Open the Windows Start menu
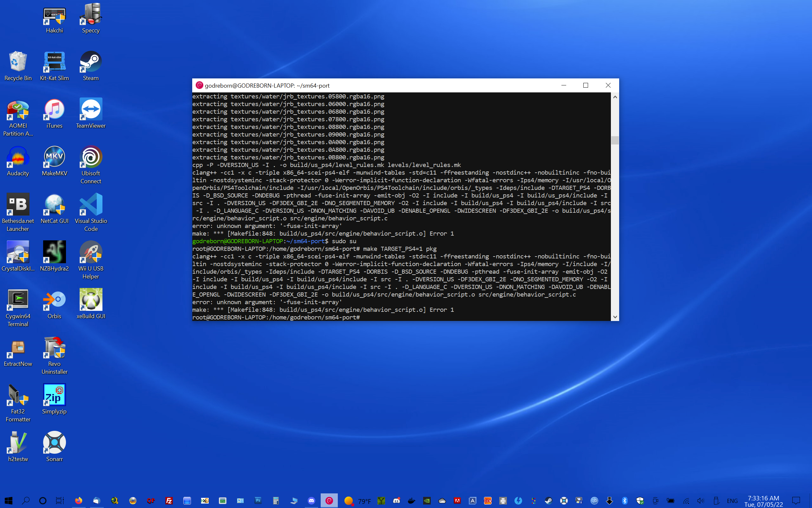The height and width of the screenshot is (508, 812). tap(8, 501)
